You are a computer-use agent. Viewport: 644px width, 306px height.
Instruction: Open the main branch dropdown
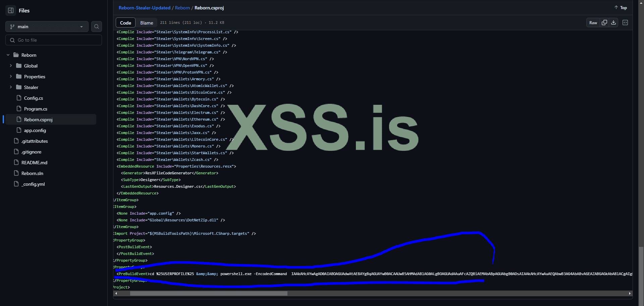click(47, 27)
